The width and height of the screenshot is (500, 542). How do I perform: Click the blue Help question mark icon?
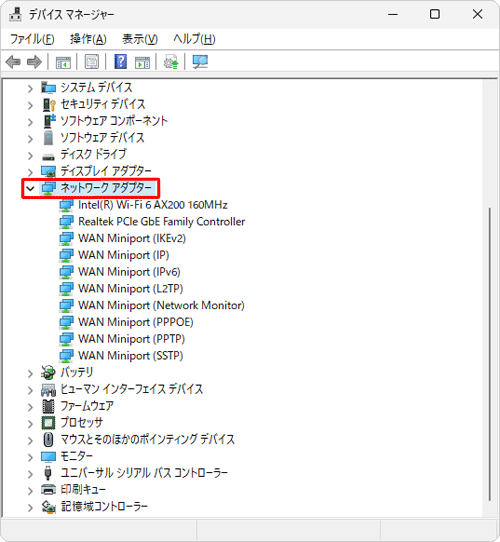coord(120,62)
